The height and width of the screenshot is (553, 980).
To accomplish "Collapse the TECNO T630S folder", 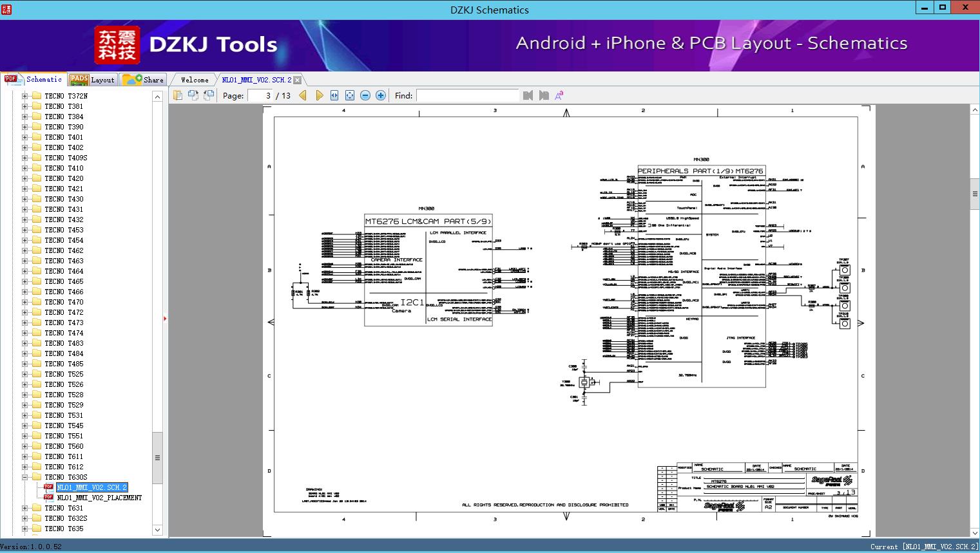I will point(25,477).
